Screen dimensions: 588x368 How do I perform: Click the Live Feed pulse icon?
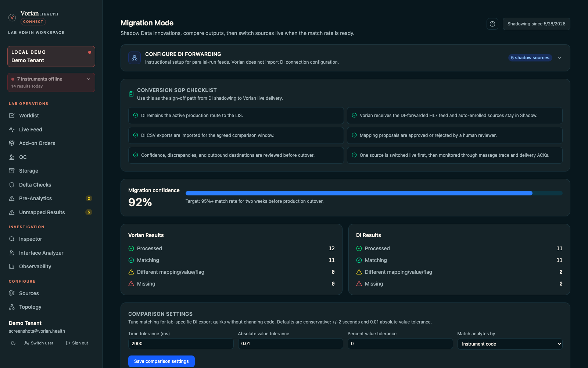coord(12,130)
